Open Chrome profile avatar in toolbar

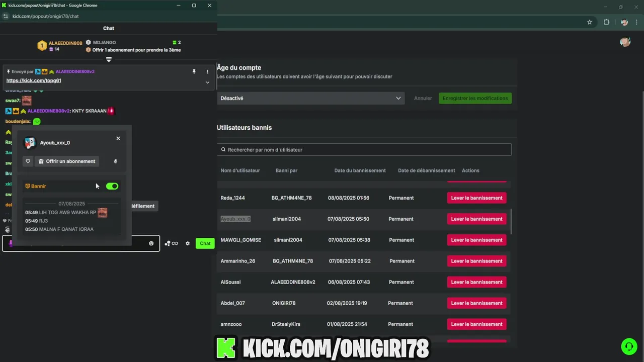point(624,22)
